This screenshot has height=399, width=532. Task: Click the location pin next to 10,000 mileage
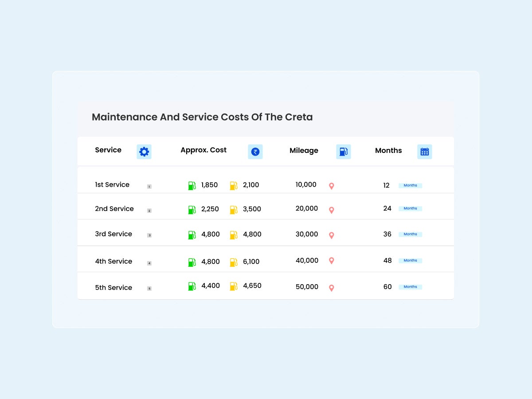[x=331, y=186]
